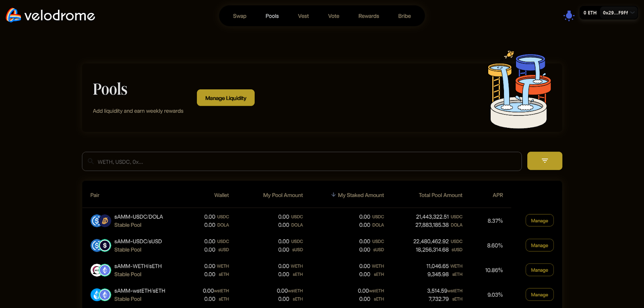Click the 8.60% APR value
644x308 pixels.
click(x=495, y=245)
